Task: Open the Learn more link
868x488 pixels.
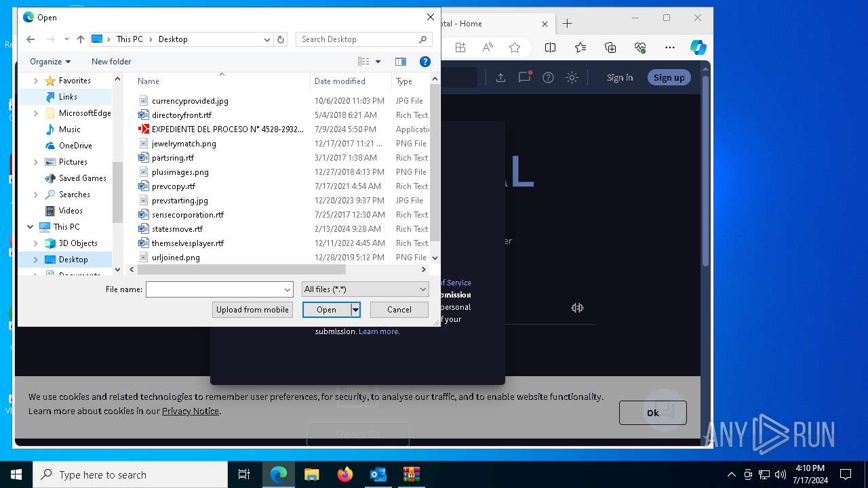Action: 379,331
